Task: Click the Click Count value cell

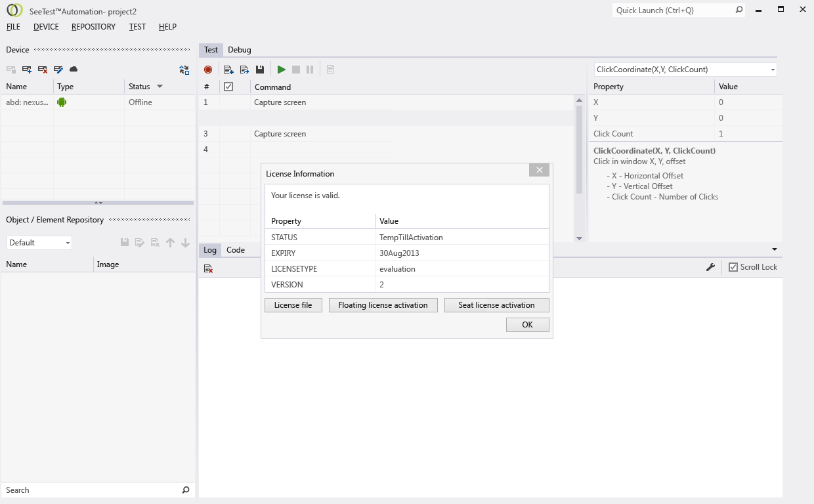Action: point(748,134)
